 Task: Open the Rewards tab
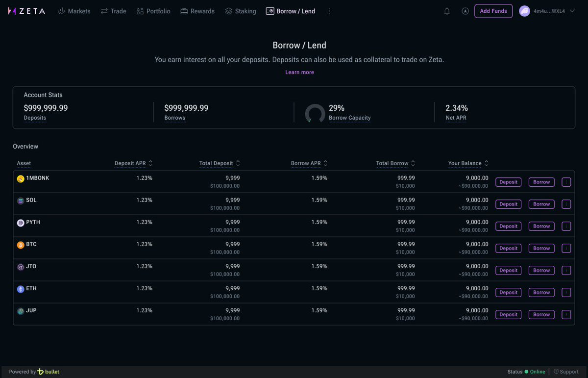197,11
